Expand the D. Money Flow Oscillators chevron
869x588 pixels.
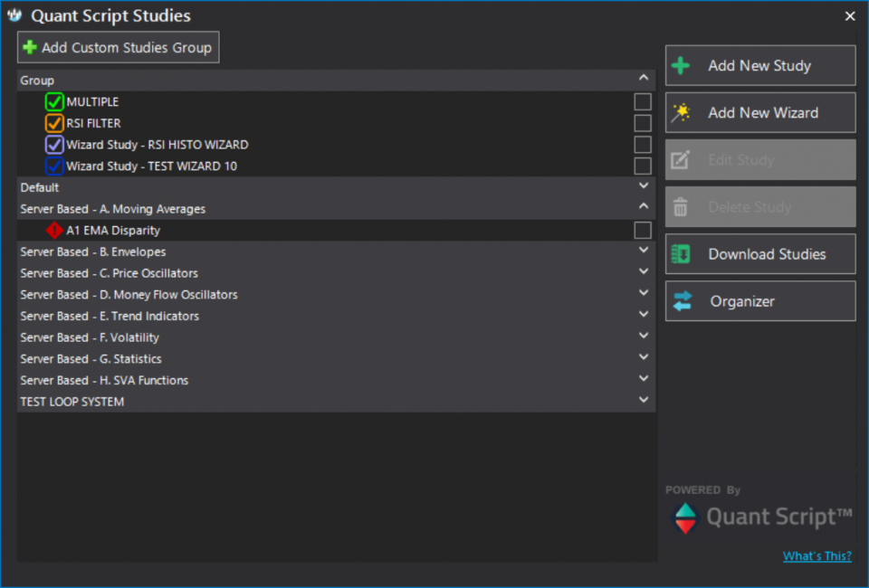tap(644, 292)
